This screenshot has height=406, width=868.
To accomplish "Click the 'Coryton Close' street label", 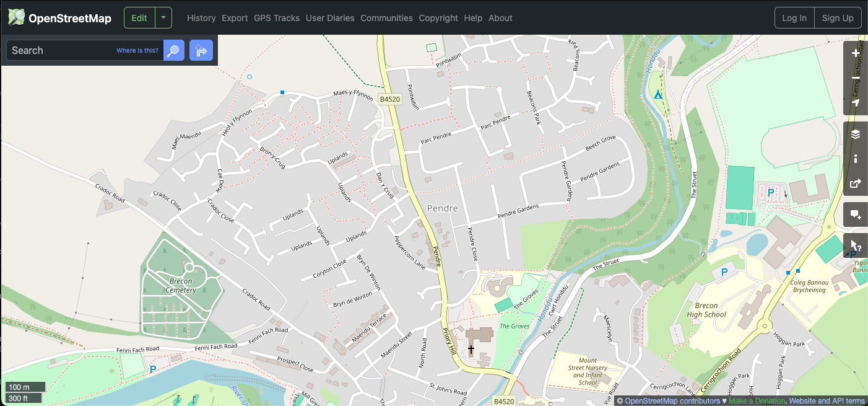I will (330, 269).
